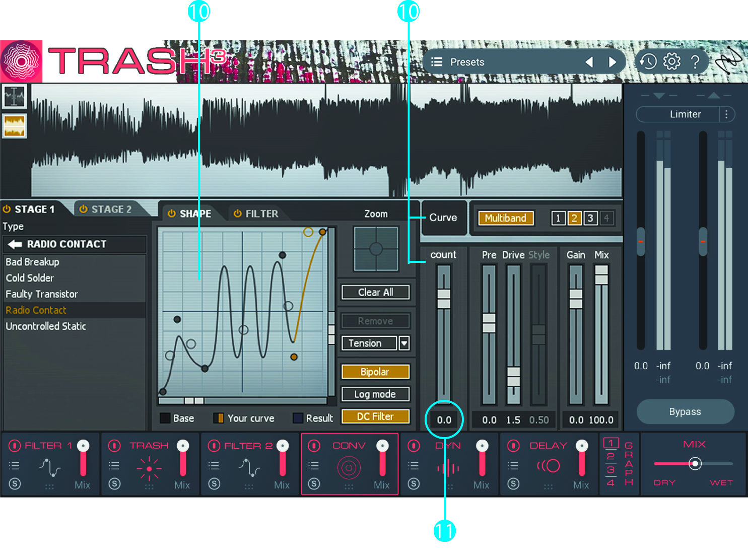Disable the DC Filter toggle
This screenshot has height=560, width=748.
click(375, 416)
